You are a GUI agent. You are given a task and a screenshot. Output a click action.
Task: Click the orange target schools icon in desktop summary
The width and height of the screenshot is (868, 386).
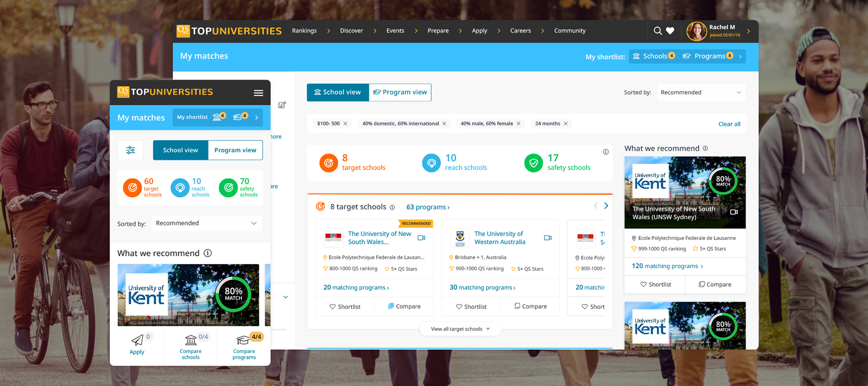[x=329, y=163]
